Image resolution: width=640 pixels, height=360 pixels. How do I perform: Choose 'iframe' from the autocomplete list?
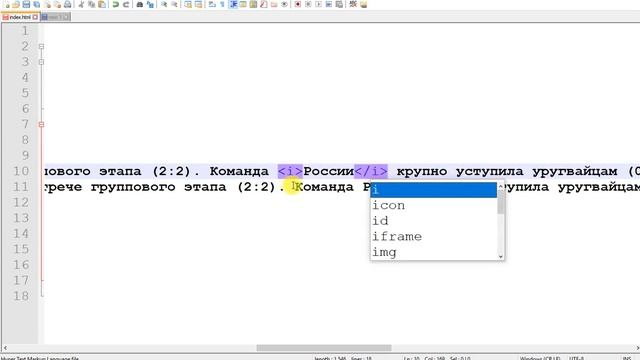(433, 236)
